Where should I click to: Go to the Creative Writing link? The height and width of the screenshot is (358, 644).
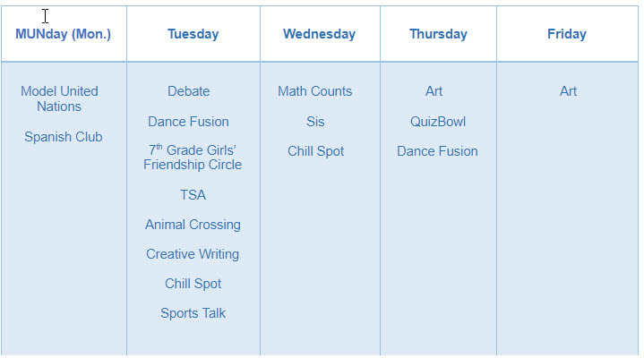tap(193, 254)
